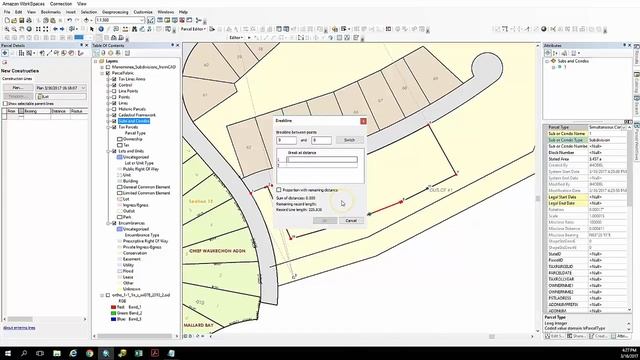Screen dimensions: 640x360
Task: Click the Table of Contents horizontal scrollbar
Action: tap(136, 336)
